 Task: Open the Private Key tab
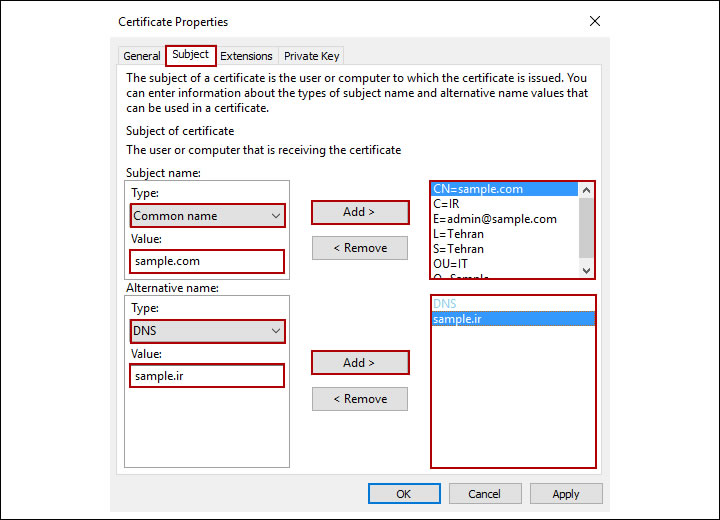tap(311, 56)
